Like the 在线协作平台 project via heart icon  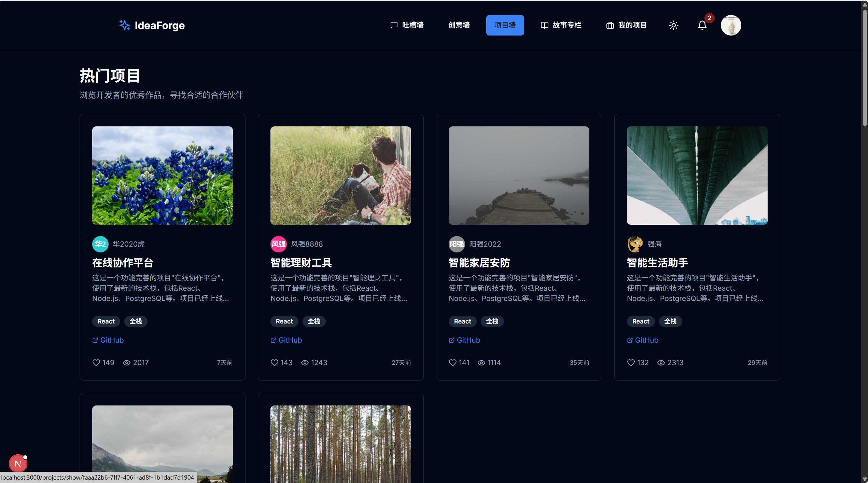[96, 362]
